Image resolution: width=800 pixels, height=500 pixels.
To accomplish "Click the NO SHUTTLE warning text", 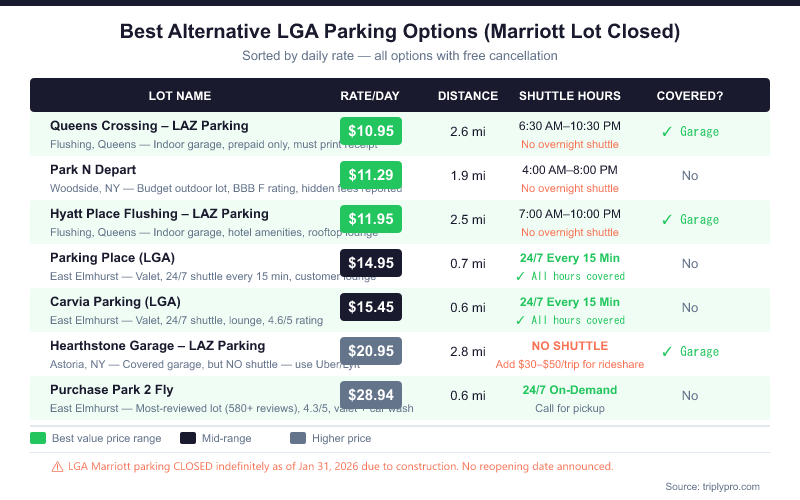I will [570, 345].
